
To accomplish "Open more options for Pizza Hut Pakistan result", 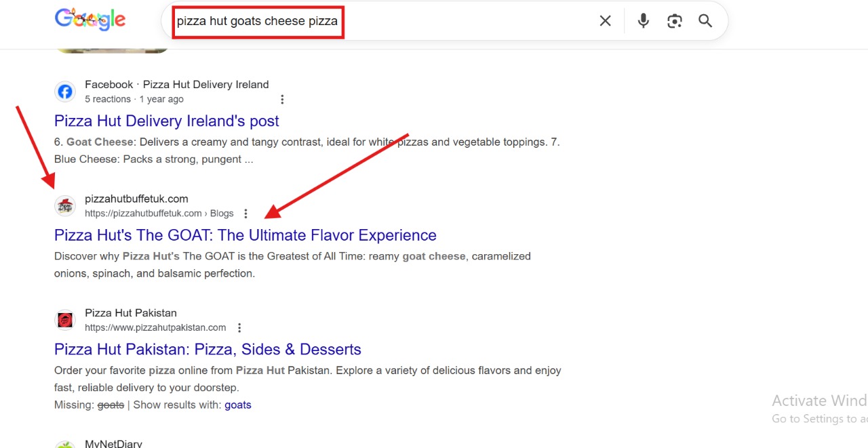I will pyautogui.click(x=239, y=328).
